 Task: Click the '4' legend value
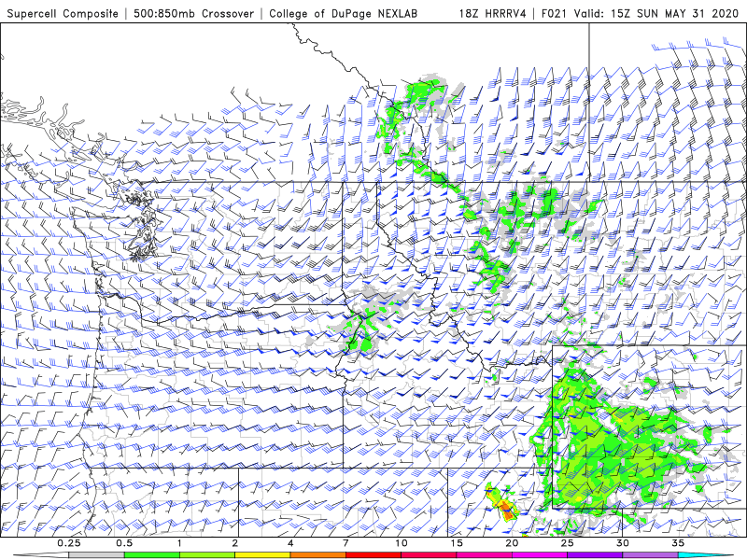(x=290, y=543)
